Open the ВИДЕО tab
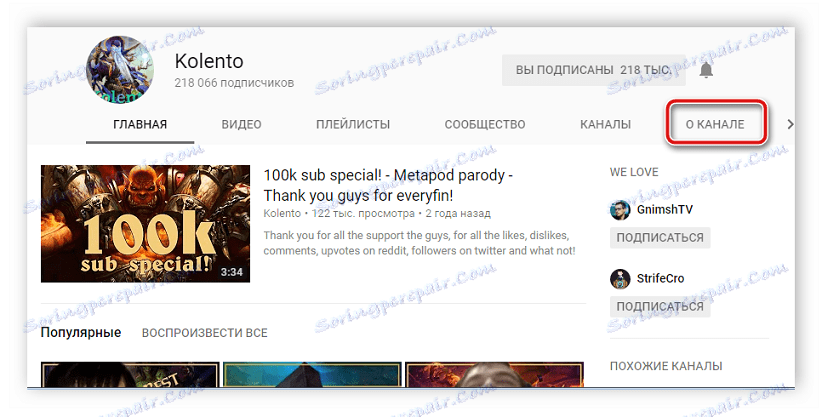 pos(241,124)
